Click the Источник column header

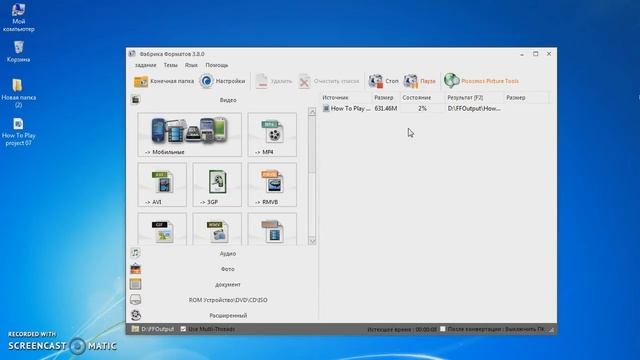tap(345, 98)
